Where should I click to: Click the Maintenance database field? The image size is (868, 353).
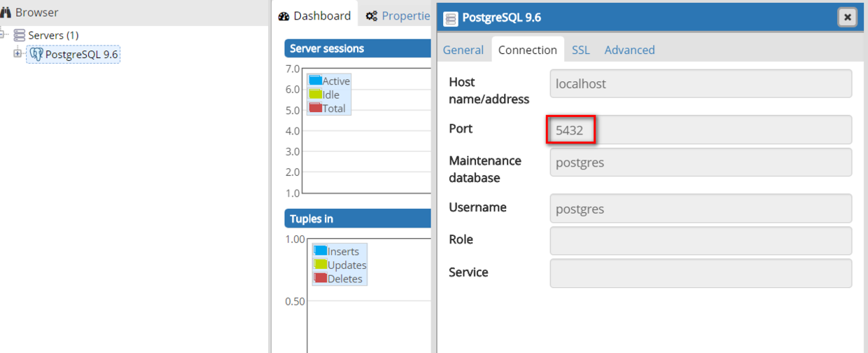701,162
